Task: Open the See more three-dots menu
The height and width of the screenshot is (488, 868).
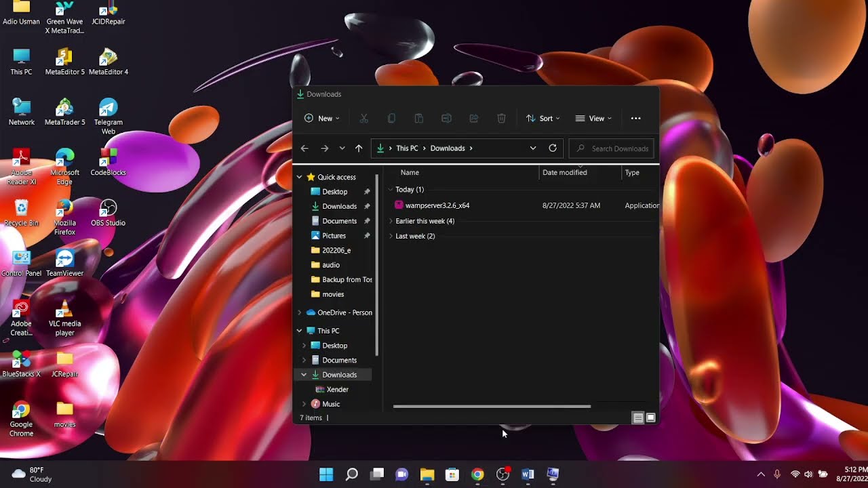Action: click(x=635, y=118)
